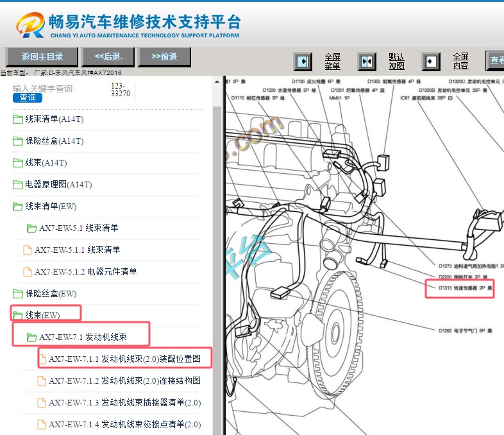This screenshot has width=504, height=435.
Task: Click the D2200 倒档开关 2P label
Action: (x=463, y=277)
